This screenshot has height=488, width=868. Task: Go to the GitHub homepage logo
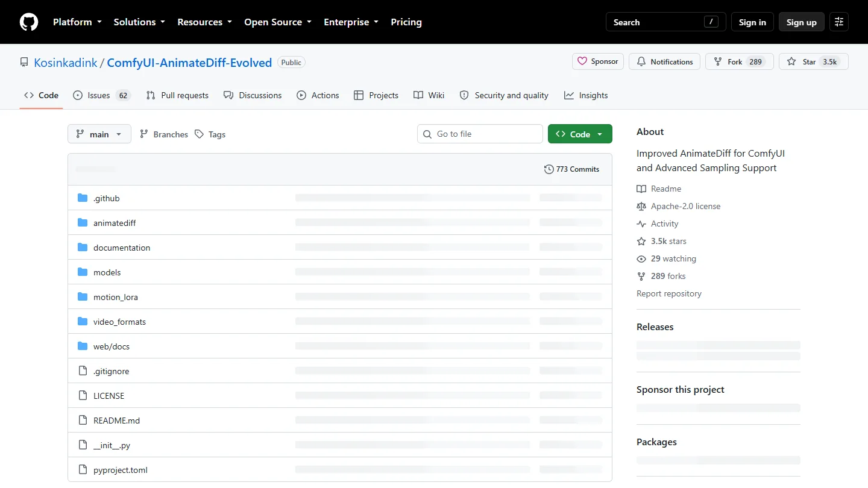[29, 22]
